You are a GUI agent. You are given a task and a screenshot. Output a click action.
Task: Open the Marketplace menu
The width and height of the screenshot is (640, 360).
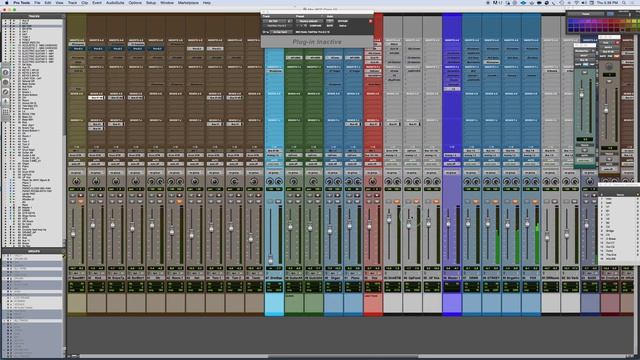[x=188, y=2]
